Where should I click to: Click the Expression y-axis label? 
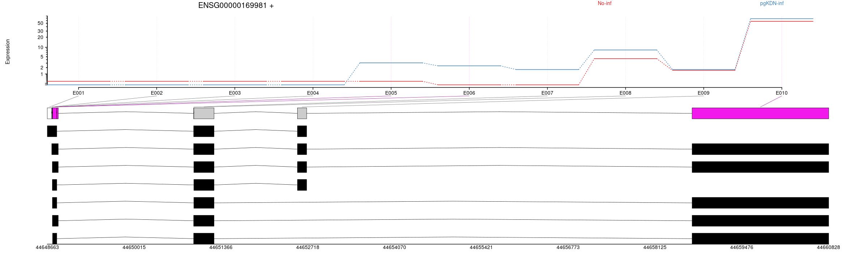point(8,52)
